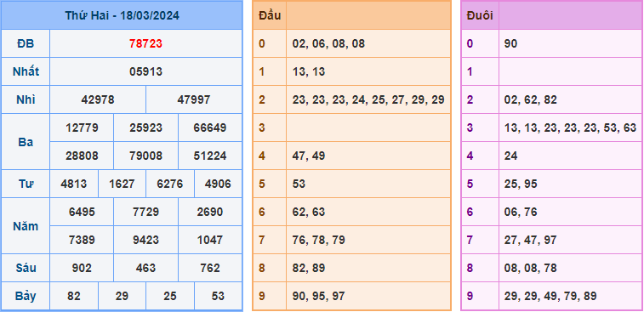This screenshot has width=644, height=312.
Task: Select seventh prize number 53 in Bảy row
Action: coord(218,296)
